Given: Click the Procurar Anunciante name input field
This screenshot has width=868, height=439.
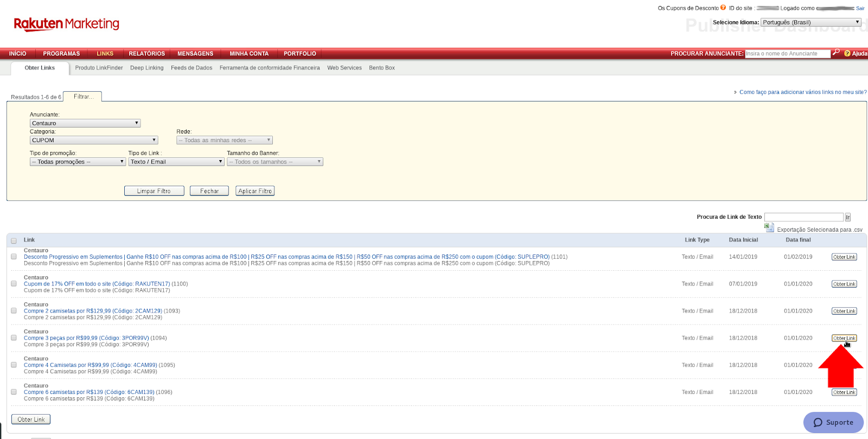Looking at the screenshot, I should coord(788,54).
